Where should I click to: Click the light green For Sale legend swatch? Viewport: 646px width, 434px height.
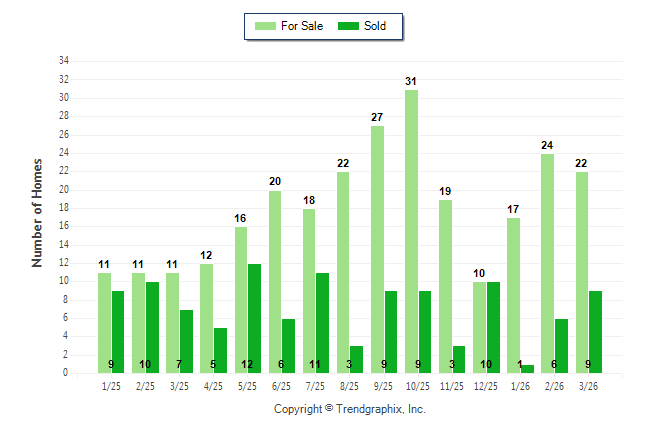(266, 26)
